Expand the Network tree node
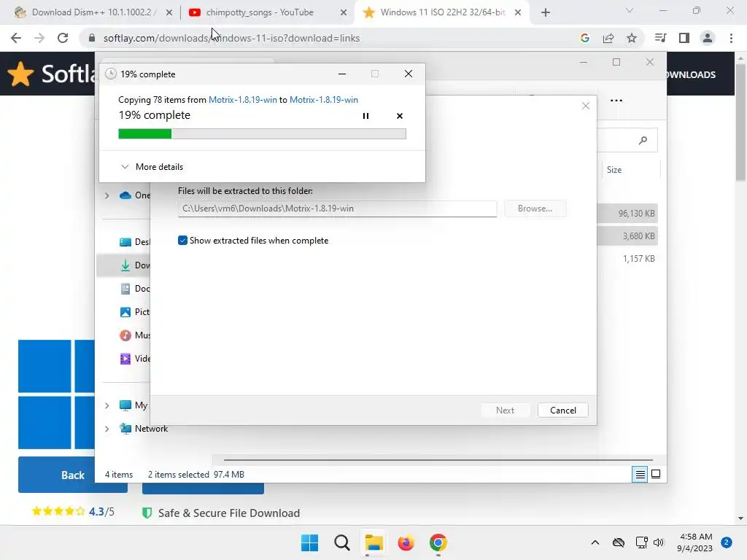The width and height of the screenshot is (747, 560). [107, 429]
